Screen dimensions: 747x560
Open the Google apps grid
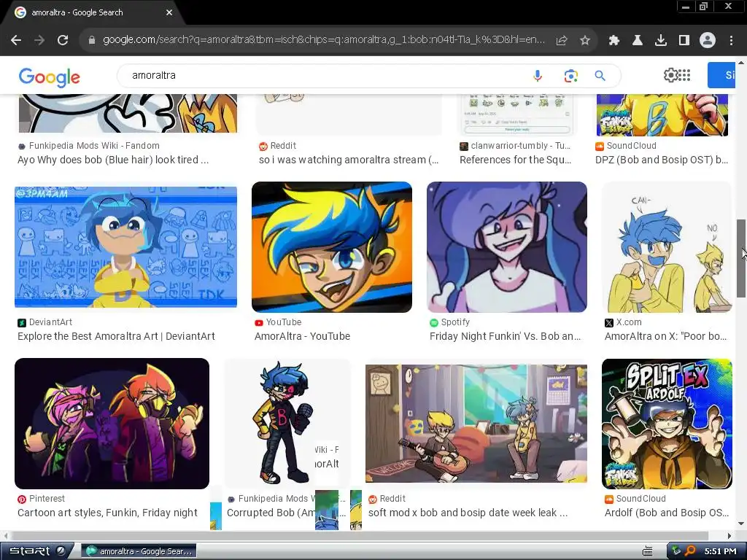[684, 75]
